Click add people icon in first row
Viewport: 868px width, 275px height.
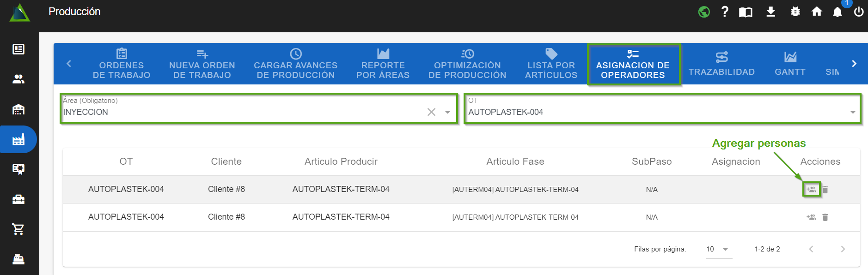tap(811, 189)
